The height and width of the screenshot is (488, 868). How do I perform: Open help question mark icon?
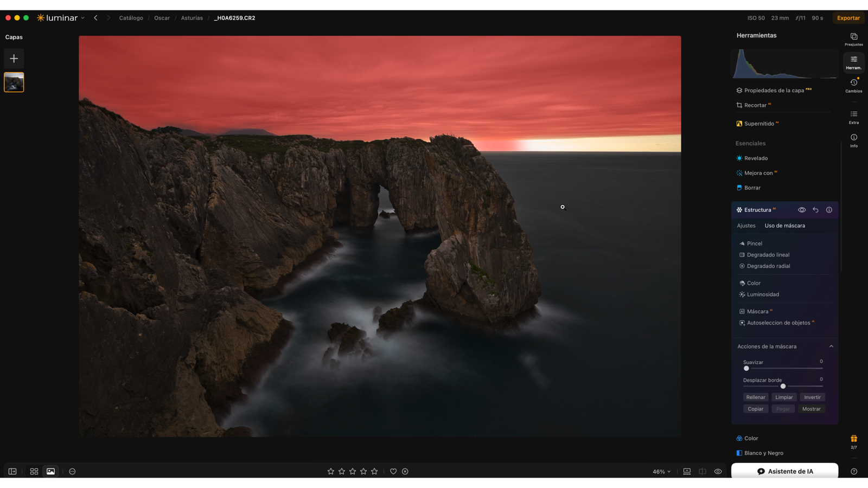pyautogui.click(x=854, y=471)
